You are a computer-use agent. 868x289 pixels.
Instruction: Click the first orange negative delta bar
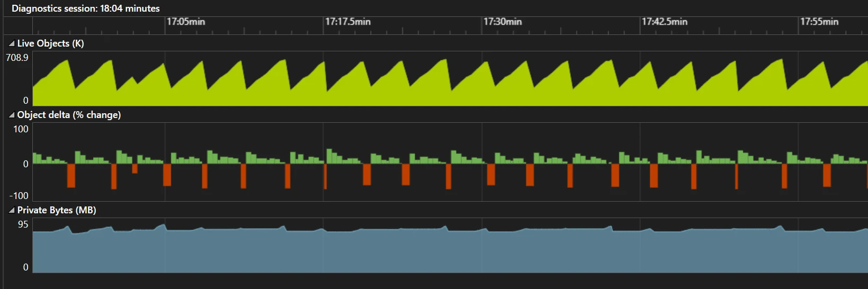tap(71, 175)
